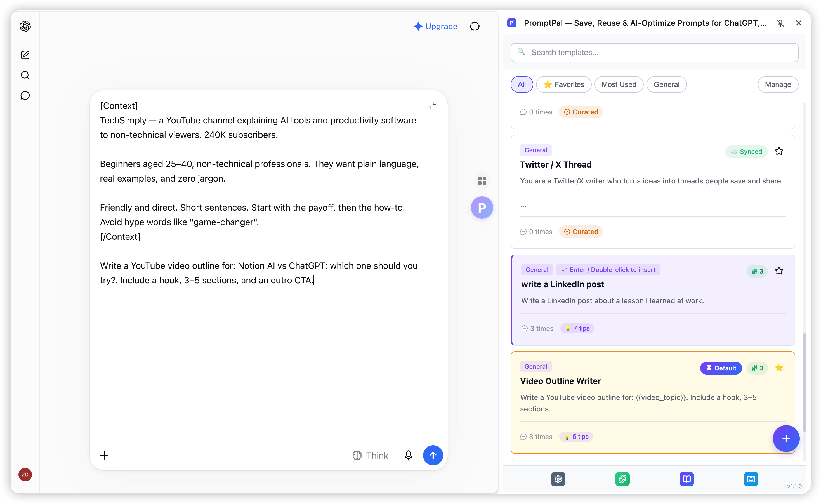Open the grid apps icon beside prompt
The image size is (821, 504).
tap(482, 181)
